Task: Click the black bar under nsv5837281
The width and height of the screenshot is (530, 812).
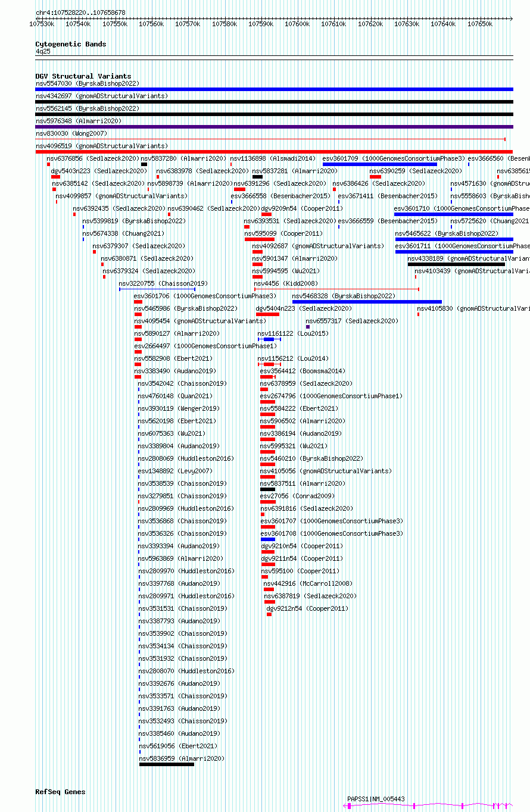Action: click(257, 177)
